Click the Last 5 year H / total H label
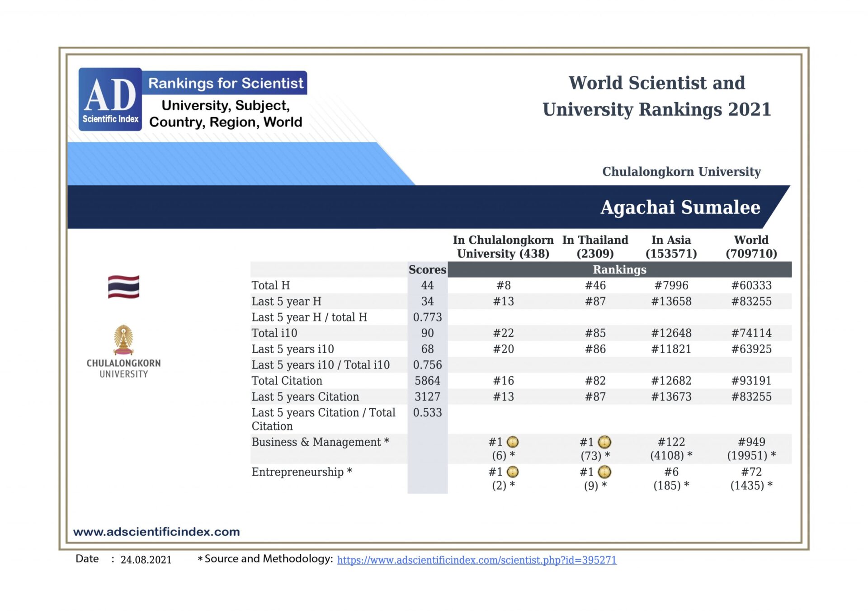Image resolution: width=868 pixels, height=614 pixels. coord(309,317)
